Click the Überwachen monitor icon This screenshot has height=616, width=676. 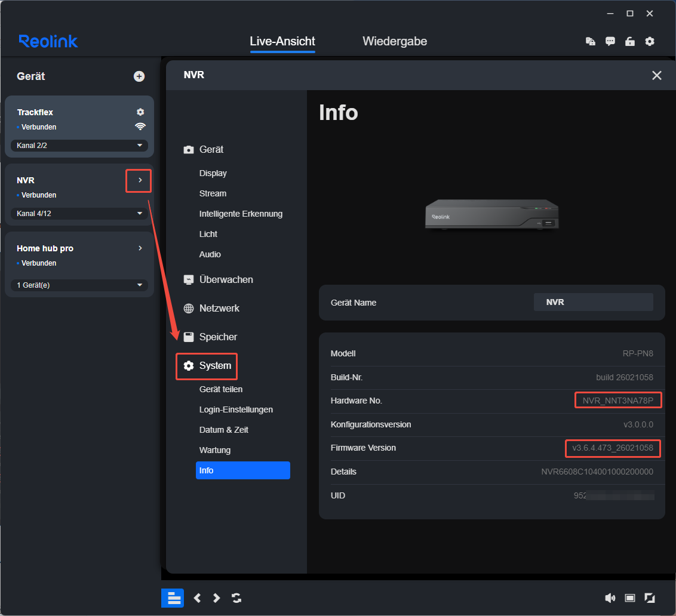188,280
